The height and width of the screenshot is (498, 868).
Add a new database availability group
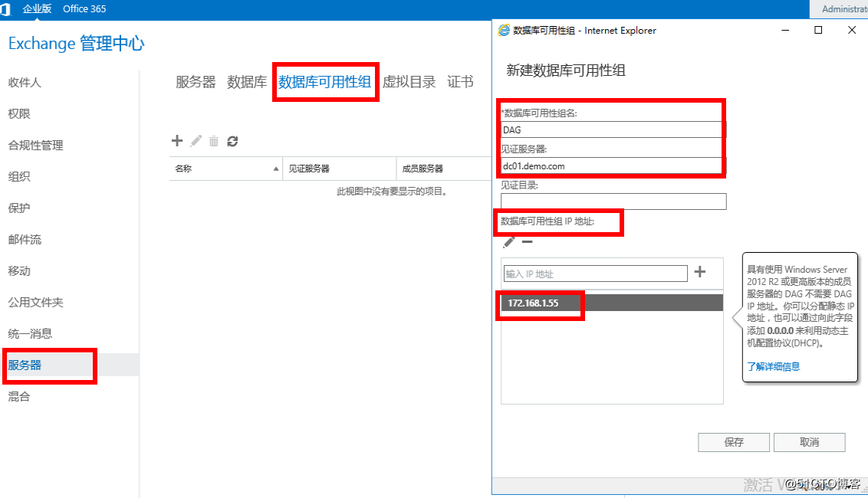(177, 140)
